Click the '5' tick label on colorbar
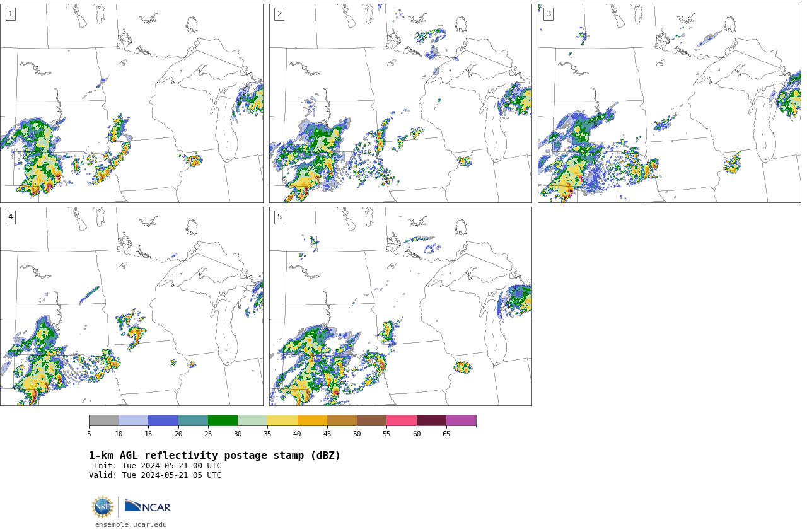This screenshot has height=532, width=807. (x=89, y=434)
